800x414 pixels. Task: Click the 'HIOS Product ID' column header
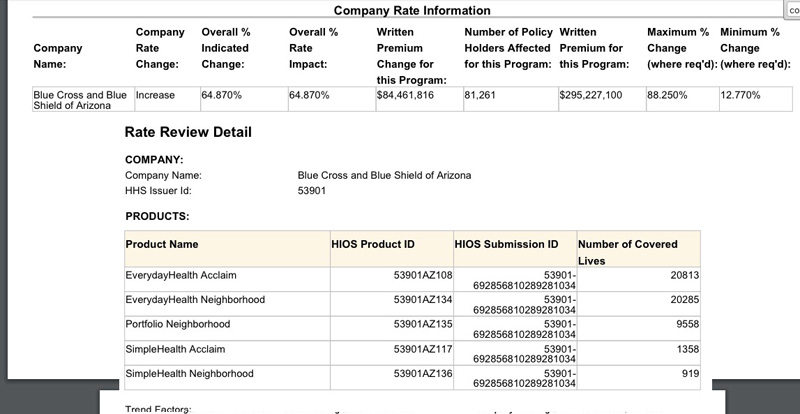(373, 244)
